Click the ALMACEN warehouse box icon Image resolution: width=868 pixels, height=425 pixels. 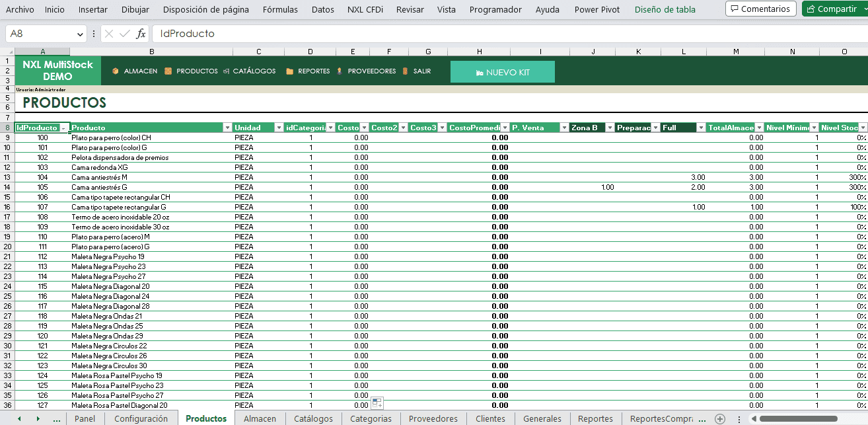[116, 71]
